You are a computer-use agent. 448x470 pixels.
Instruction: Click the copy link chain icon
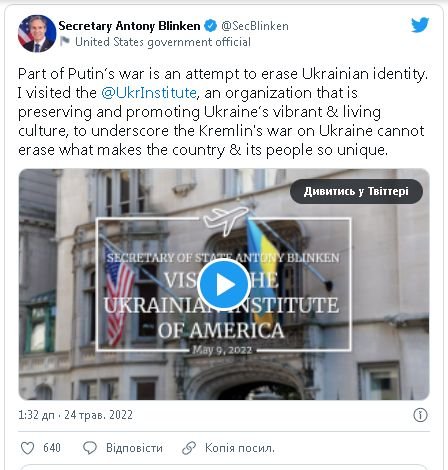(x=189, y=448)
